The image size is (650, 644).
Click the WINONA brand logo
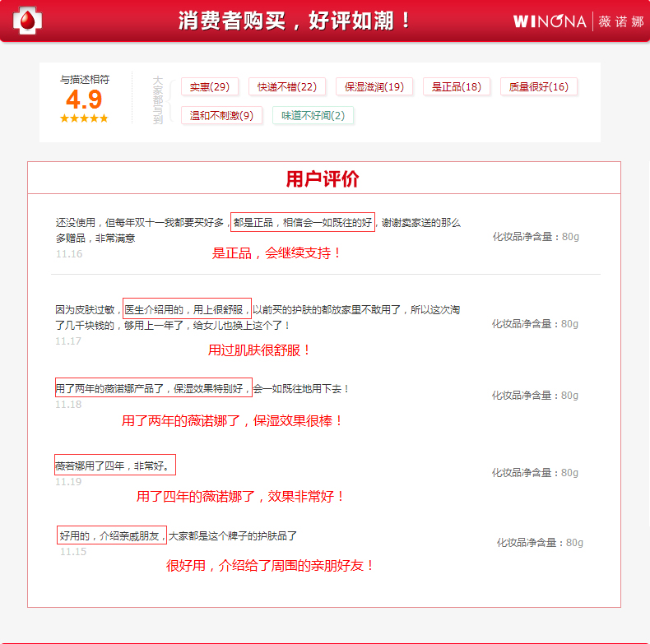pyautogui.click(x=550, y=21)
